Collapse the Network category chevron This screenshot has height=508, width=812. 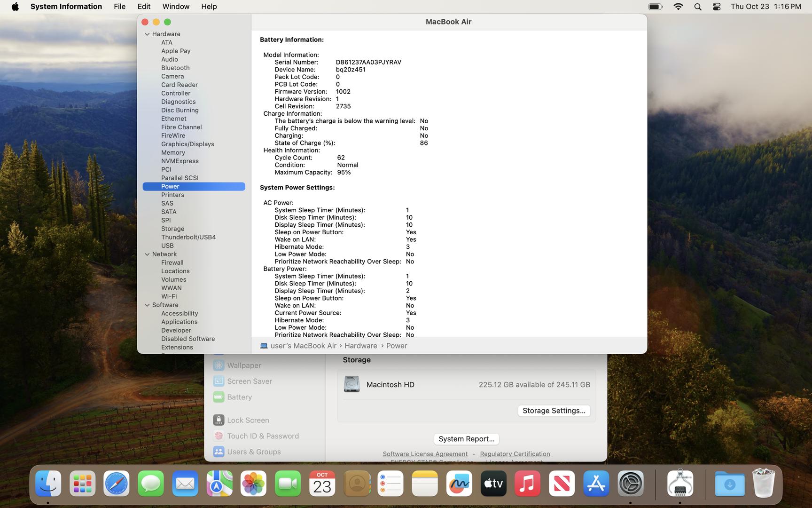click(147, 254)
